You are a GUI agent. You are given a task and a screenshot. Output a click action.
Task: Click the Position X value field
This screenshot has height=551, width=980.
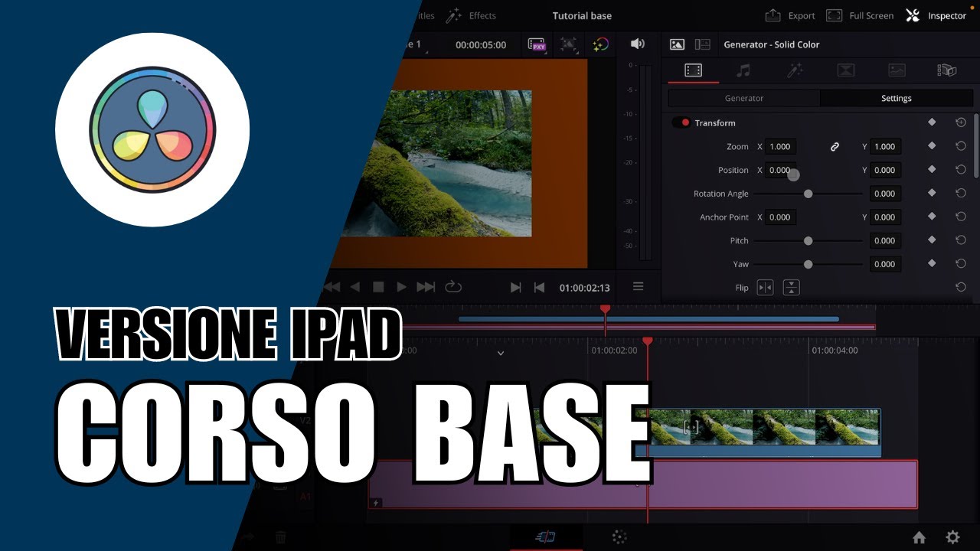780,170
